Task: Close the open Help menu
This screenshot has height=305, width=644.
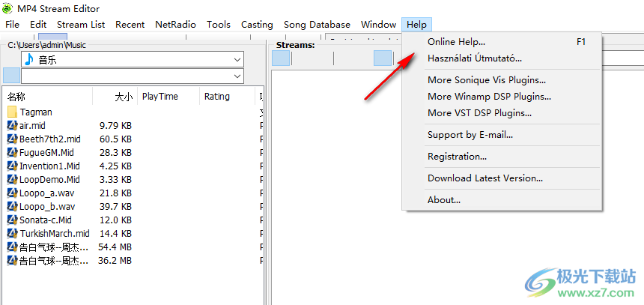Action: (x=416, y=25)
